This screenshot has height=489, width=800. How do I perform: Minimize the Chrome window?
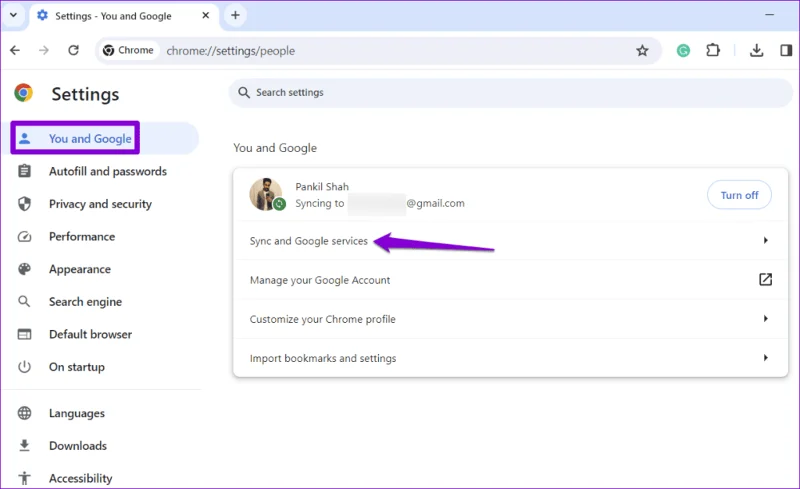769,15
